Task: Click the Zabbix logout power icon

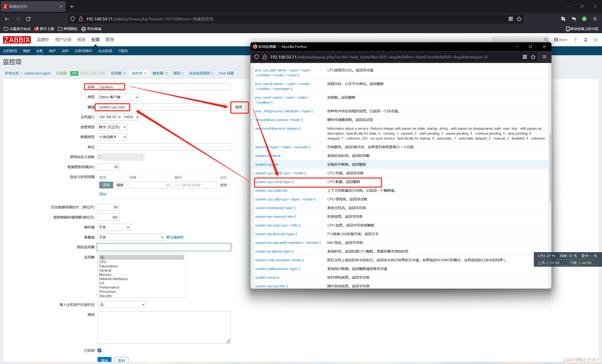Action: [x=595, y=39]
